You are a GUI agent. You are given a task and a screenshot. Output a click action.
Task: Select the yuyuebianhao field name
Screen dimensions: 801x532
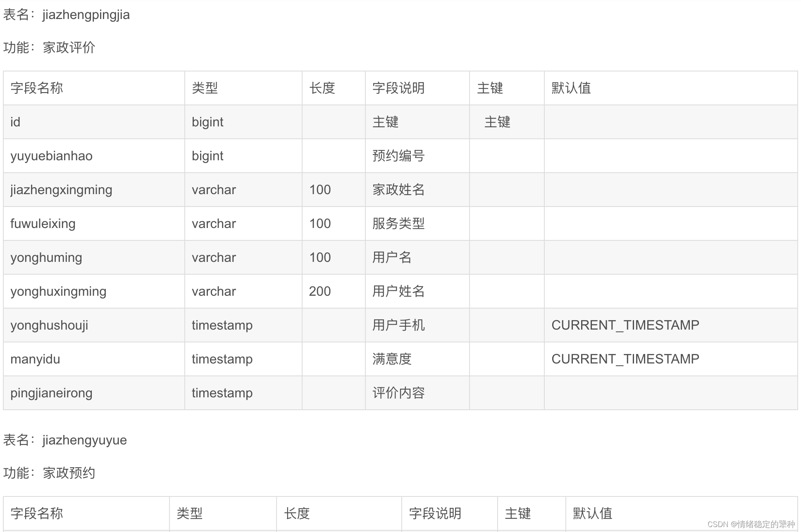point(51,156)
